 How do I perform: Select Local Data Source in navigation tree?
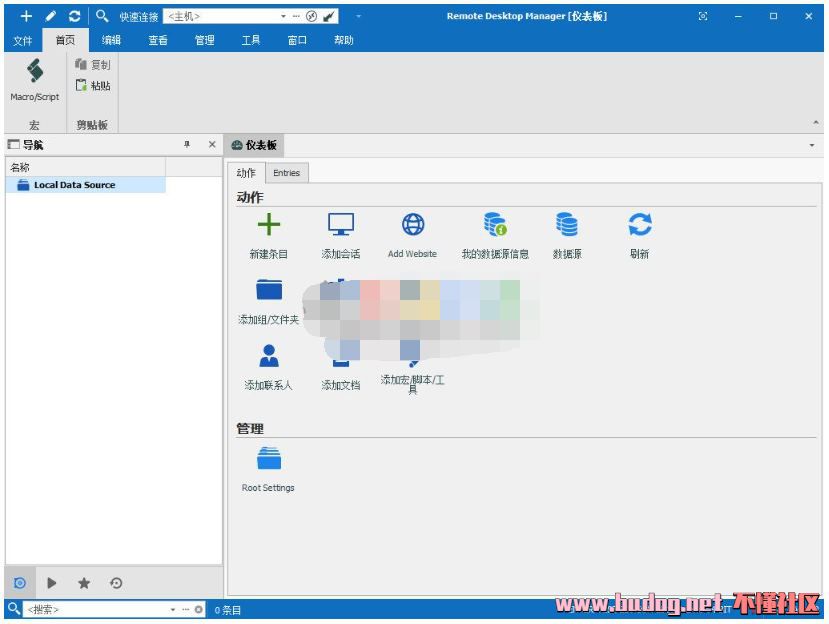click(x=74, y=185)
